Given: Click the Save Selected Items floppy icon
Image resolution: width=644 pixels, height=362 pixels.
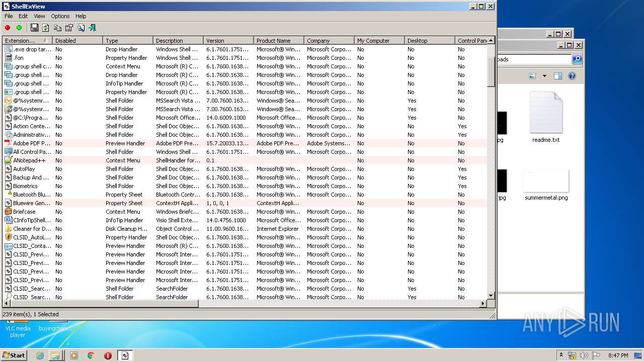Looking at the screenshot, I should [x=34, y=28].
